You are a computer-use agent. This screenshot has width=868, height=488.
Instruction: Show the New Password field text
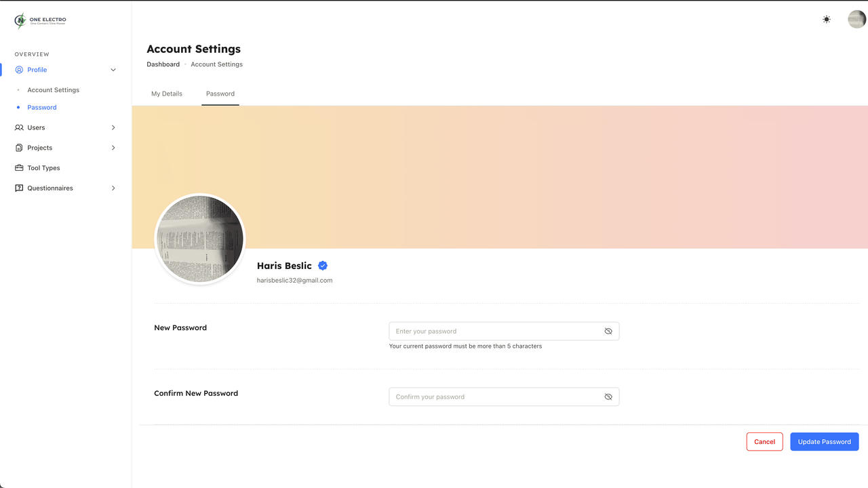[608, 331]
